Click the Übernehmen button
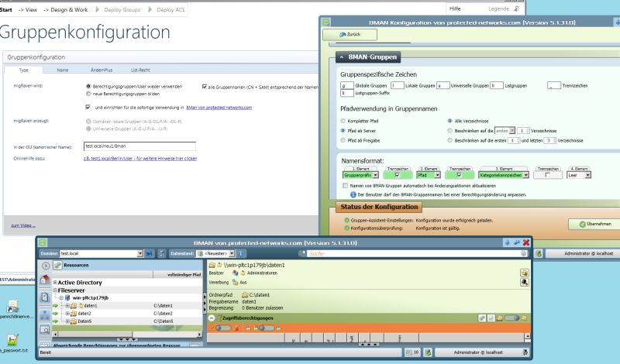620x364 pixels. click(x=594, y=224)
